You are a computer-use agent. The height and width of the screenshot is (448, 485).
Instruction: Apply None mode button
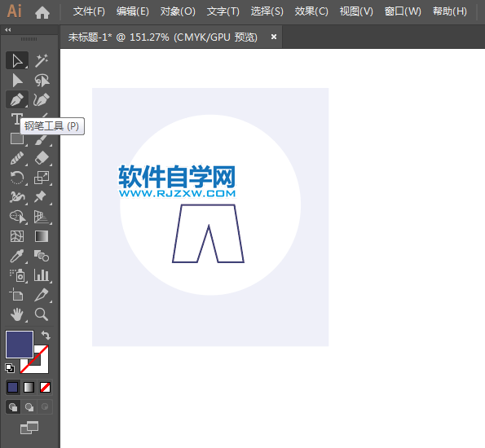coord(45,388)
